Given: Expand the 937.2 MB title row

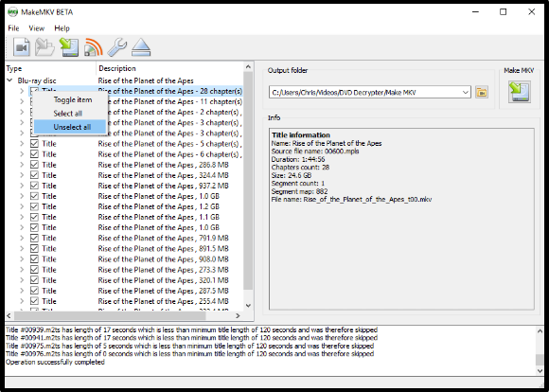Looking at the screenshot, I should point(22,186).
